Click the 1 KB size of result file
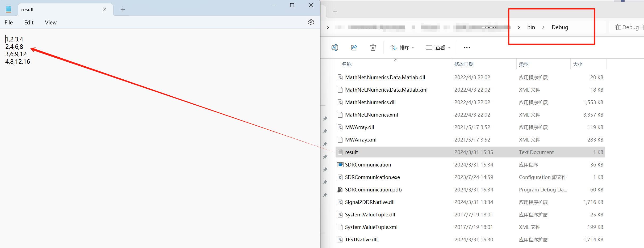The height and width of the screenshot is (248, 644). click(x=598, y=152)
